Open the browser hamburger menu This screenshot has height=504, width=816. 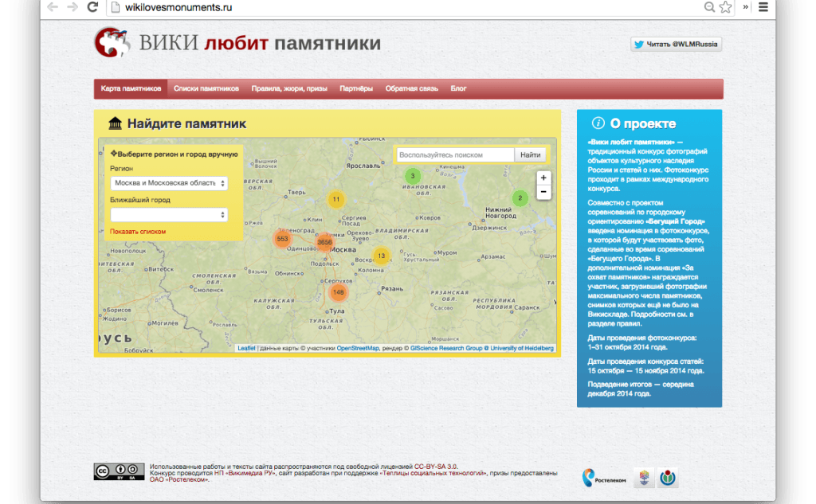(x=763, y=7)
